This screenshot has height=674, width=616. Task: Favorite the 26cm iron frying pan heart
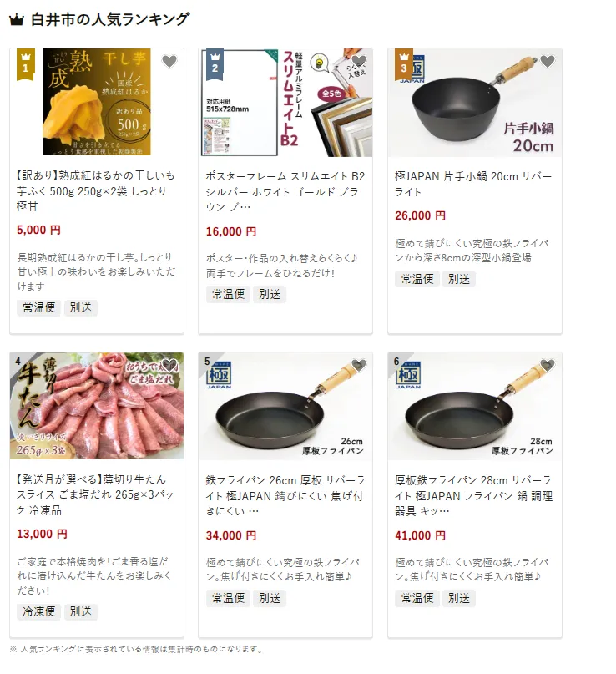[359, 365]
